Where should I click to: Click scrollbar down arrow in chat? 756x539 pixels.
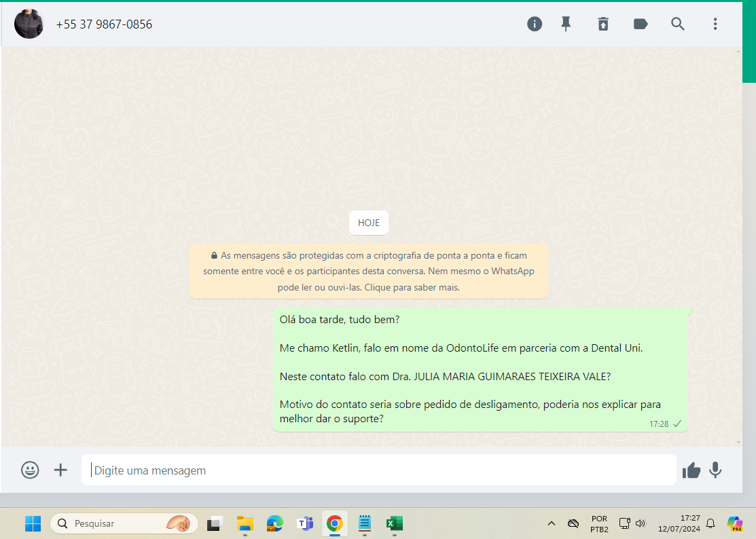pos(738,442)
